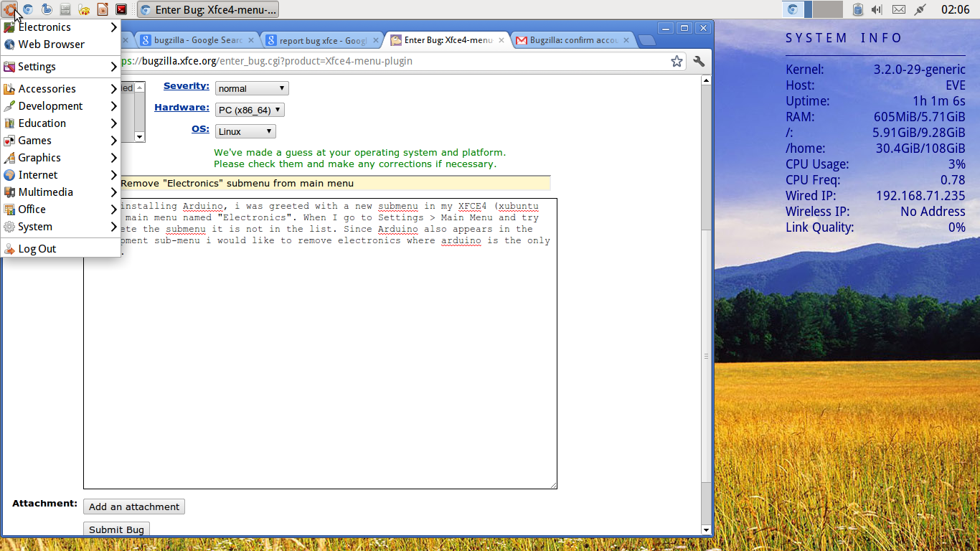Click inside the bug description text area
980x551 pixels.
pos(320,359)
